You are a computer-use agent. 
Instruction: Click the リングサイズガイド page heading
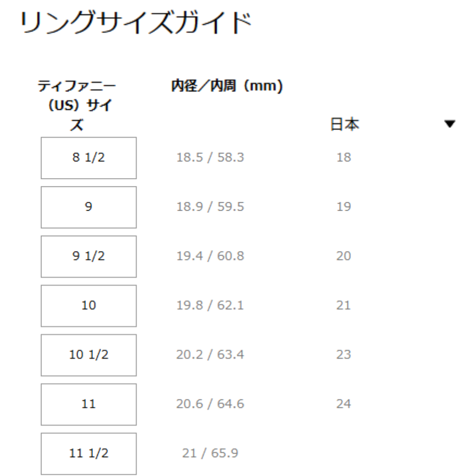click(135, 24)
